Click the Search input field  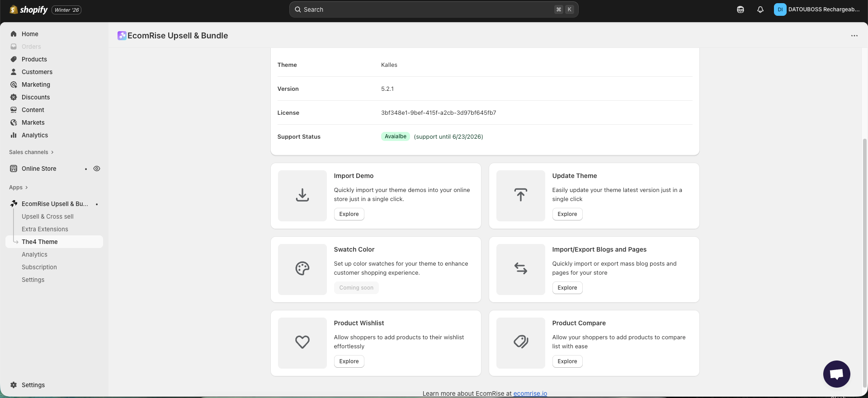[x=425, y=9]
